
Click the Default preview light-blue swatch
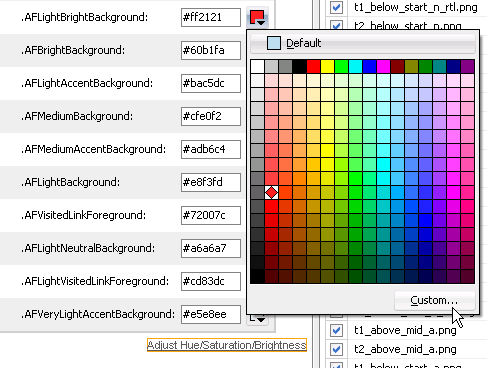tap(274, 43)
